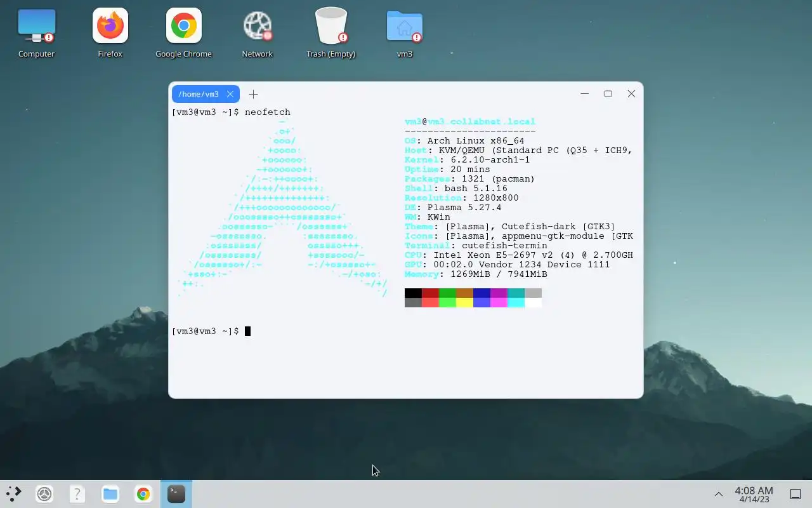Click the dark blue color block in neofetch
The height and width of the screenshot is (508, 812).
tap(481, 293)
